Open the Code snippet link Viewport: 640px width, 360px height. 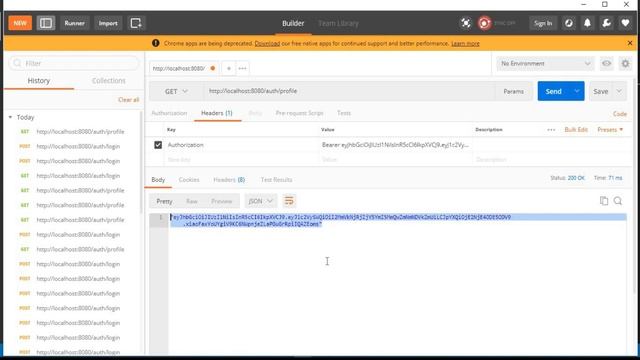[620, 114]
